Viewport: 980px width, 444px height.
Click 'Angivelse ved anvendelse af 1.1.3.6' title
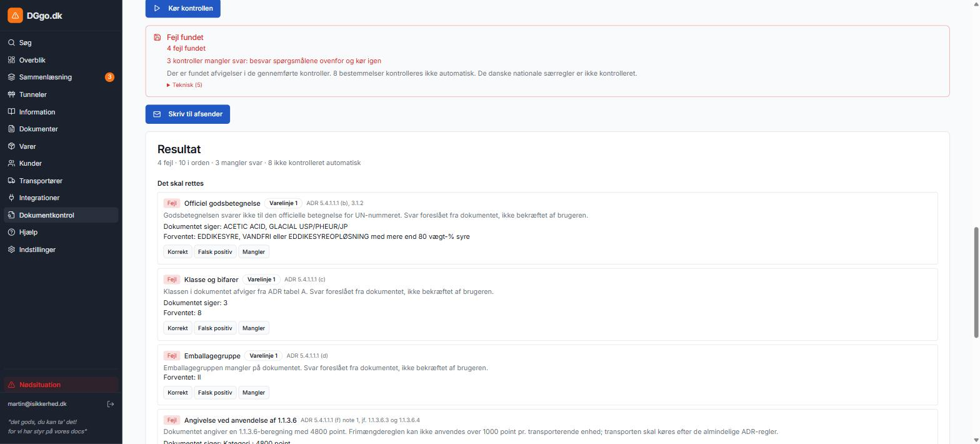[241, 420]
